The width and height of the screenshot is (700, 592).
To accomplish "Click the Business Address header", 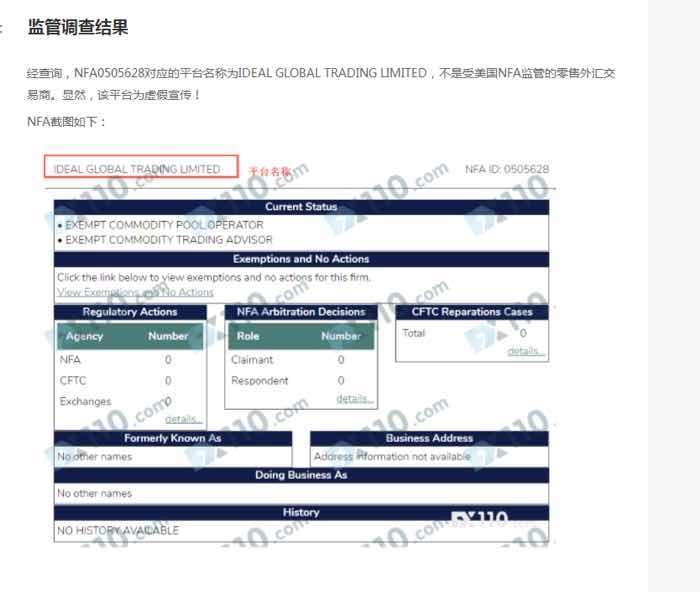I will (x=429, y=438).
